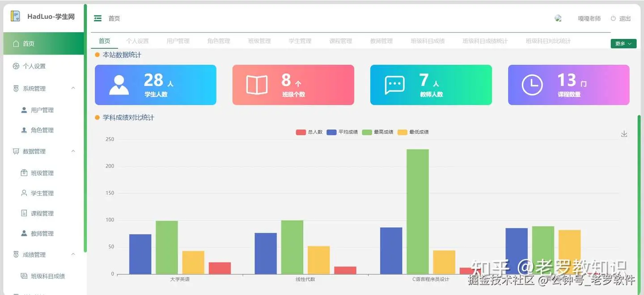The height and width of the screenshot is (295, 644).
Task: Collapse the 成绩管理 menu chevron
Action: [73, 254]
